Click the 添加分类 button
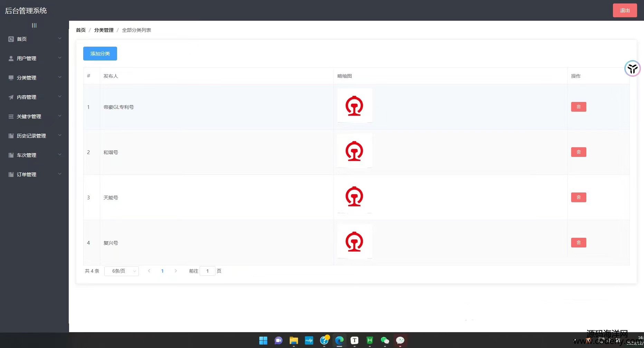This screenshot has width=644, height=348. 100,54
